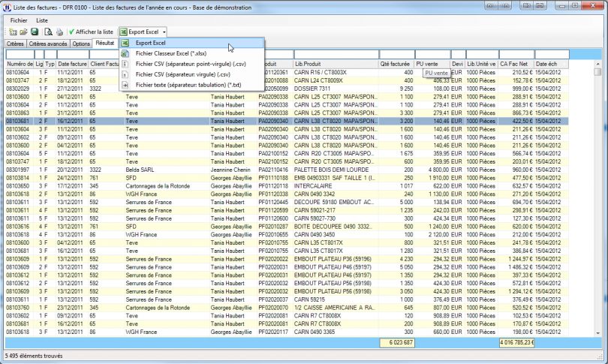Expand the Export Excel dropdown arrow

pos(164,32)
